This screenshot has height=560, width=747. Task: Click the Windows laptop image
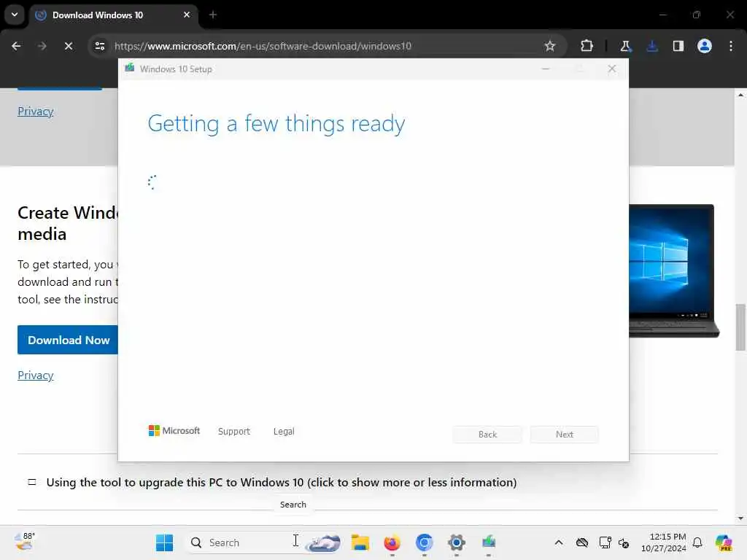[674, 271]
